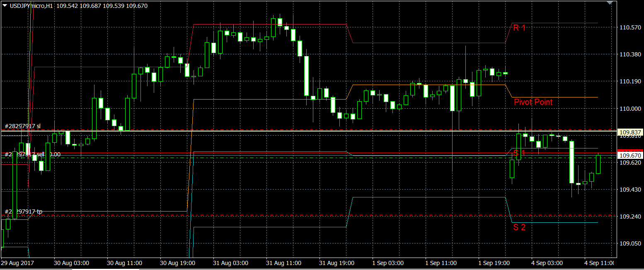Click the 110.000 price scale value
Screen dimensions: 644x270
click(x=629, y=109)
